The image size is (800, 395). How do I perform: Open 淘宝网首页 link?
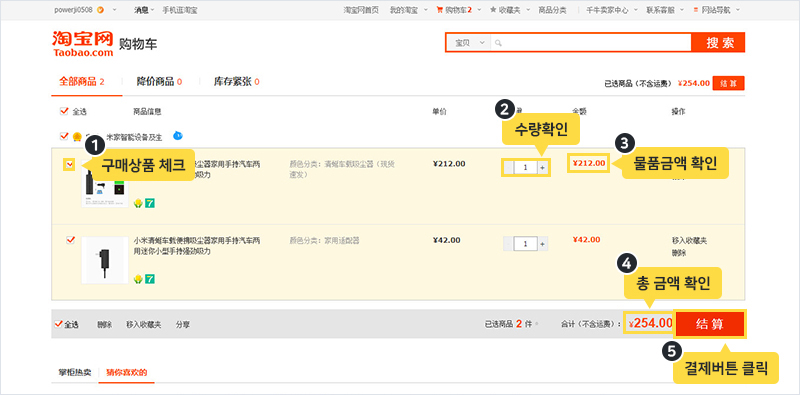361,10
